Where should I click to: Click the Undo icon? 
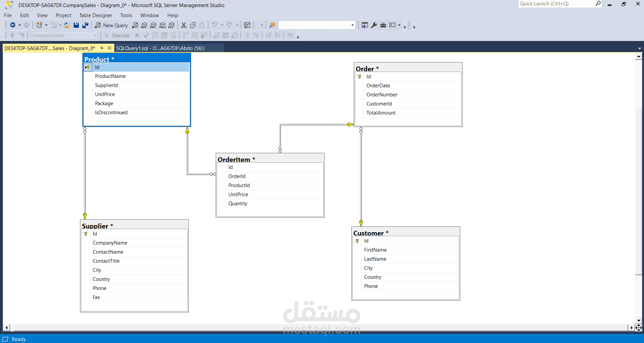point(215,25)
